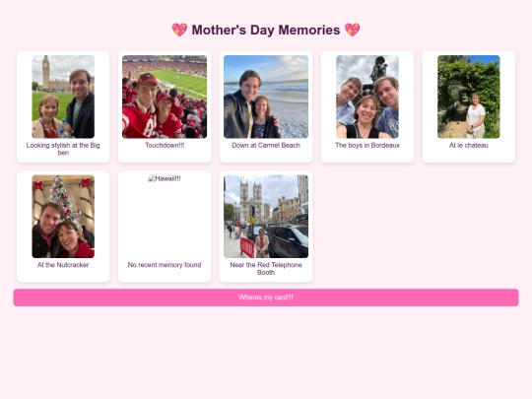Click the broken Hawaii image icon
Image resolution: width=532 pixels, height=399 pixels.
(x=152, y=178)
